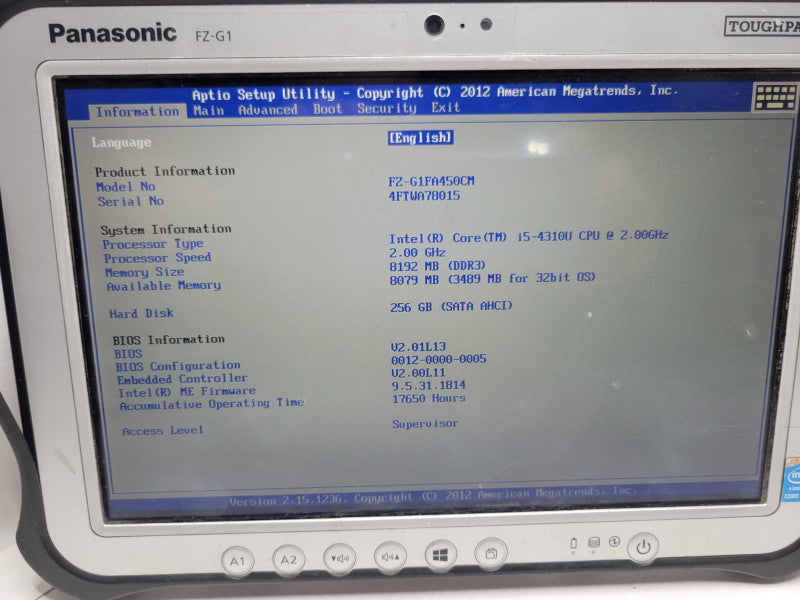This screenshot has height=600, width=800.
Task: Click the Available Memory label
Action: (164, 286)
